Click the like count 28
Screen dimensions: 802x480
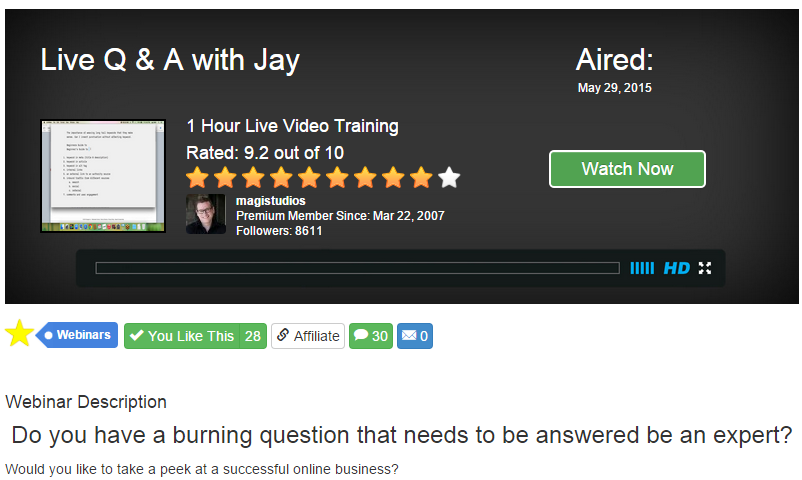253,336
